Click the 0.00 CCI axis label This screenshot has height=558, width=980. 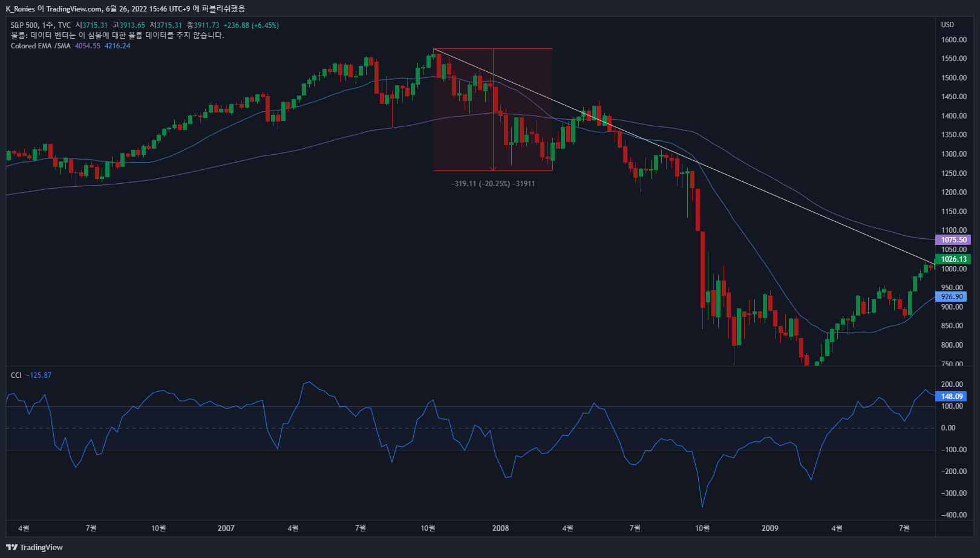click(x=949, y=428)
